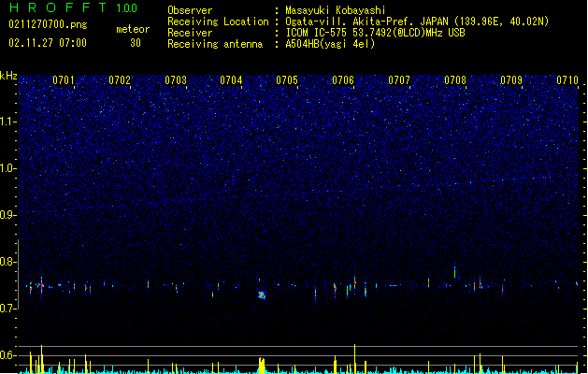Screen dimensions: 588x374
Task: Click the Ogata-vill. Akita-Pref. JAPAN location text
Action: (x=417, y=22)
